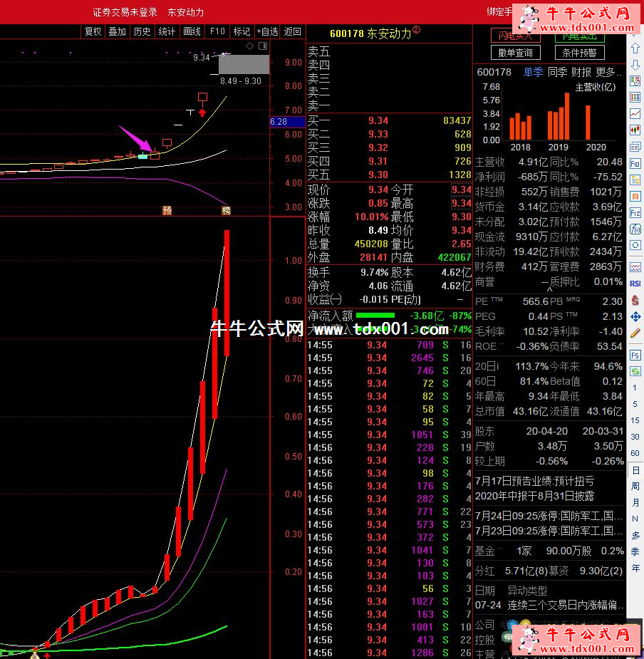Select the quarterly 季 period
Image resolution: width=644 pixels, height=659 pixels.
pos(635,552)
